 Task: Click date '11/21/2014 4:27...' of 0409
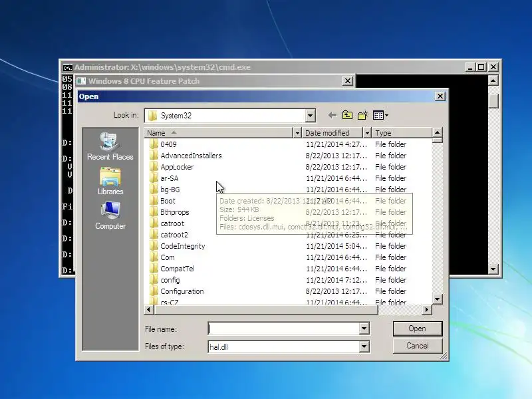click(336, 144)
